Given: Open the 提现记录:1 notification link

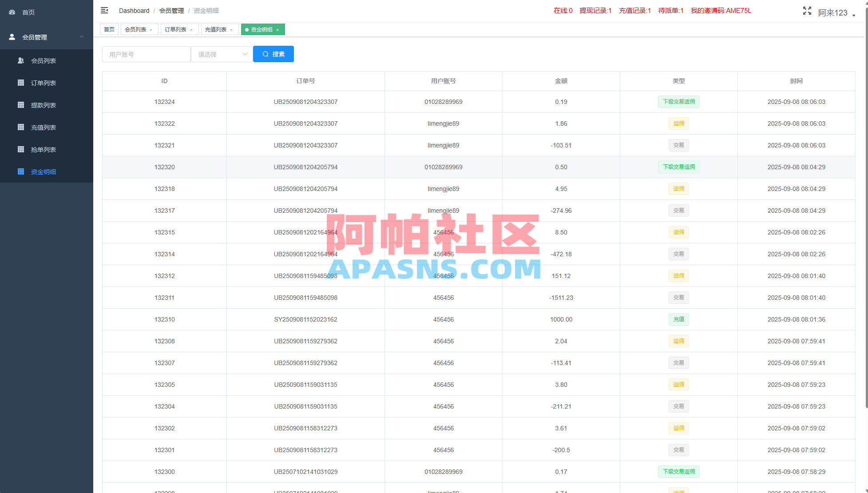Looking at the screenshot, I should point(595,11).
